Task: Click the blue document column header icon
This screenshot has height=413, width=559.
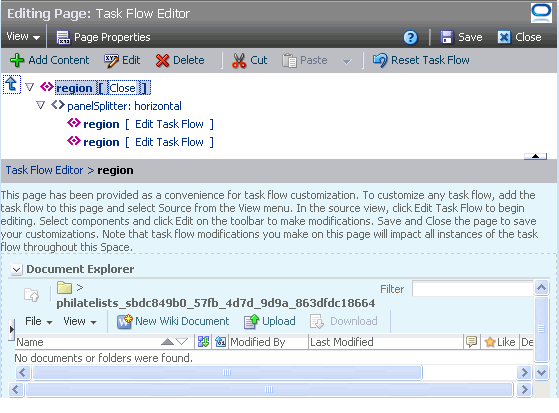Action: [221, 342]
